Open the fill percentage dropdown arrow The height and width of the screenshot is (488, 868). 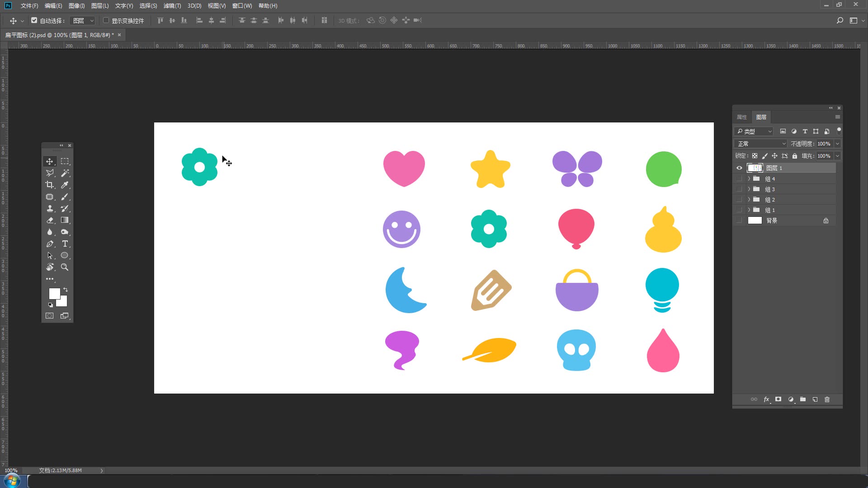[837, 156]
